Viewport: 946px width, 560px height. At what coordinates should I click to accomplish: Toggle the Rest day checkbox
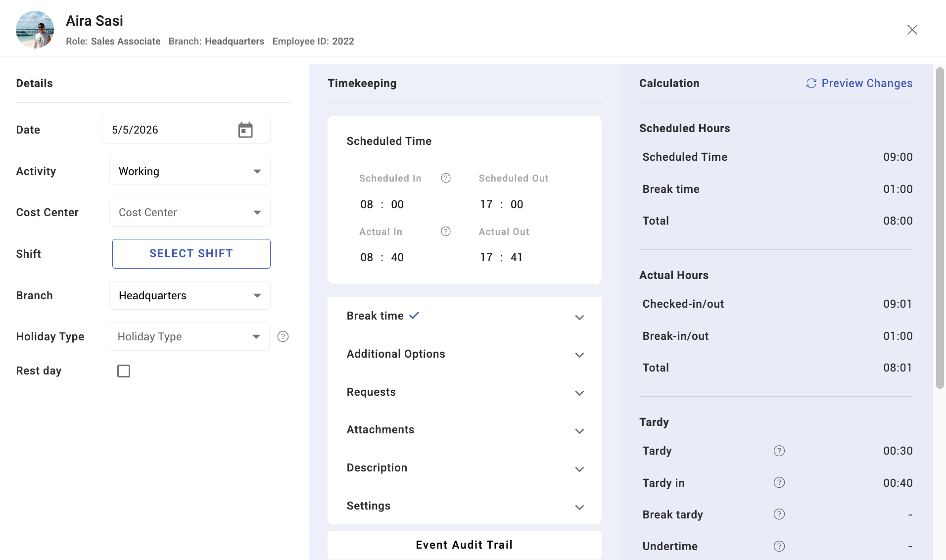coord(124,371)
